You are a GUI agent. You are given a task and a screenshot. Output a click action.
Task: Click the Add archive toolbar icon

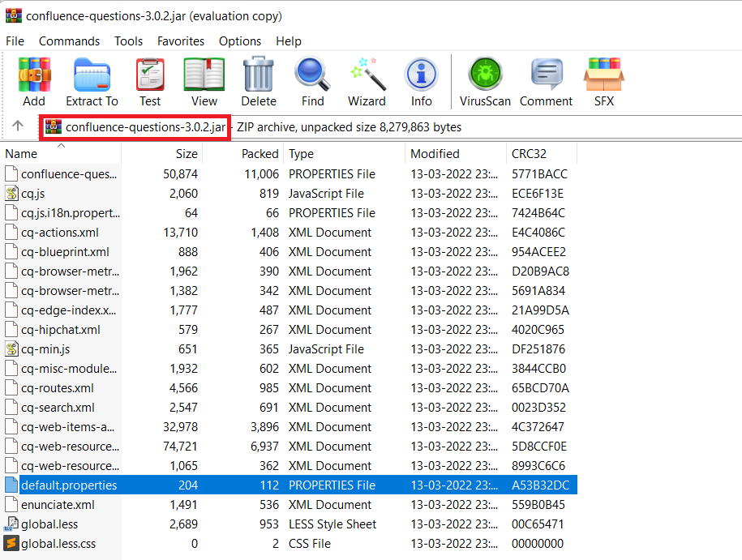click(34, 75)
